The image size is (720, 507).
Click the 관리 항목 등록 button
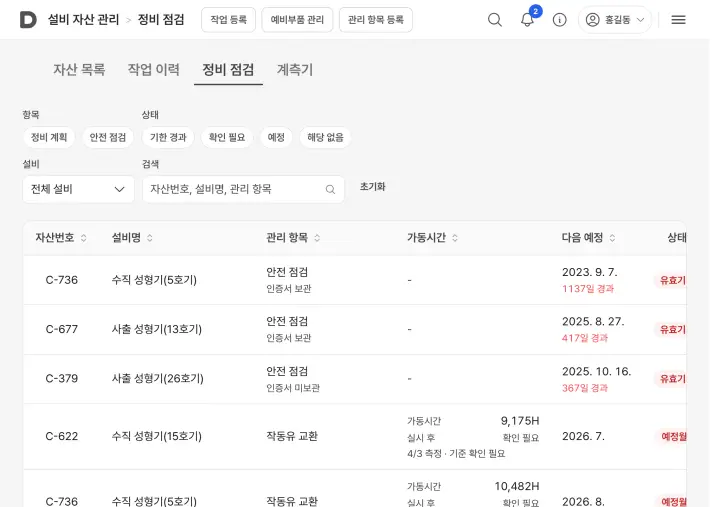coord(376,20)
